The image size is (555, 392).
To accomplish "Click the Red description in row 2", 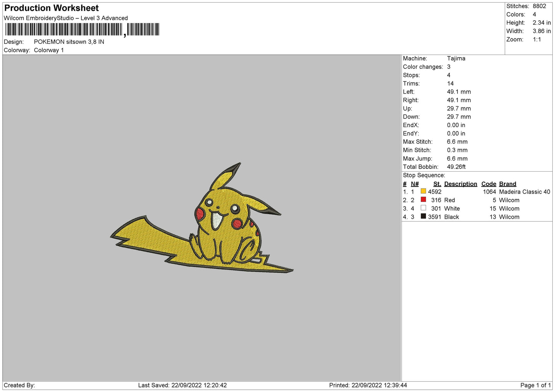I will (449, 200).
